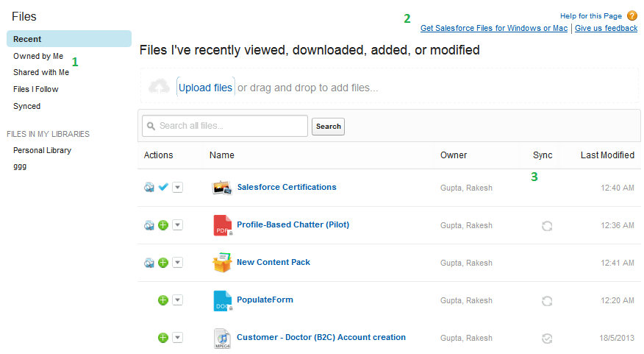Click the Actions column header
Screen dimensions: 644x354
[158, 155]
